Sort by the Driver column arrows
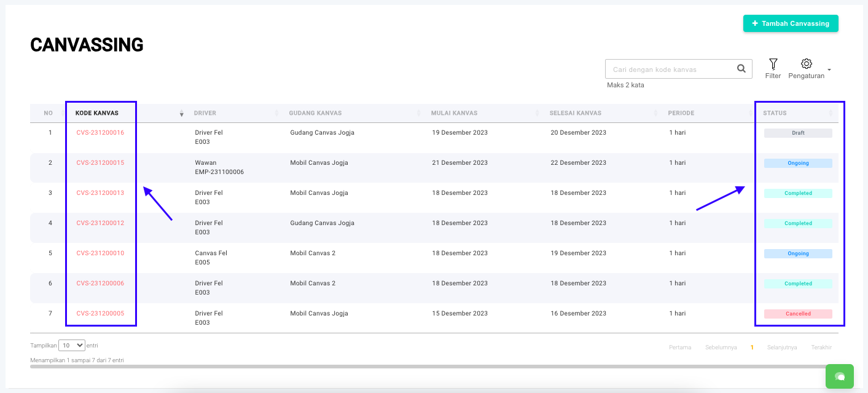The width and height of the screenshot is (868, 393). click(x=276, y=114)
